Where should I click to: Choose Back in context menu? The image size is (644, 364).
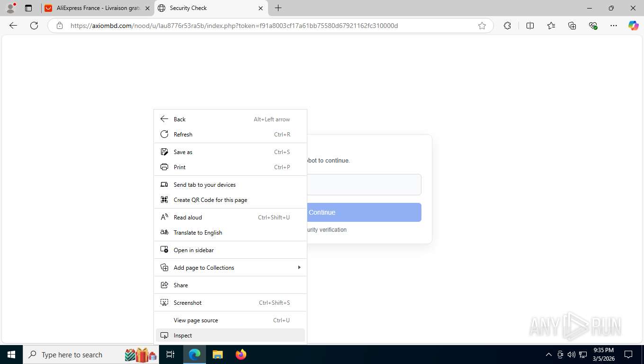(x=230, y=119)
